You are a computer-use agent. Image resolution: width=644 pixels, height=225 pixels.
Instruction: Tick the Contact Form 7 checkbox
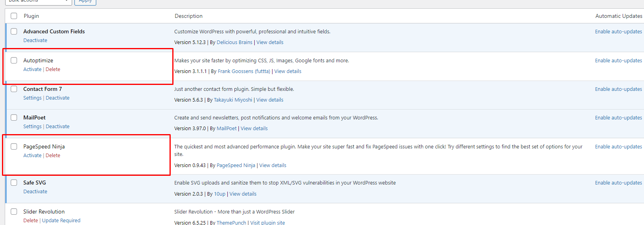coord(14,89)
